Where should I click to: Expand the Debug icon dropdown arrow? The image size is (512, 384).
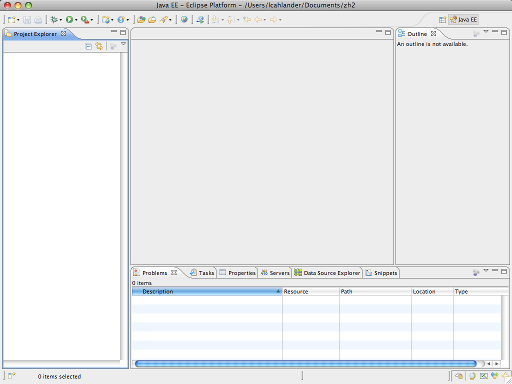click(61, 20)
